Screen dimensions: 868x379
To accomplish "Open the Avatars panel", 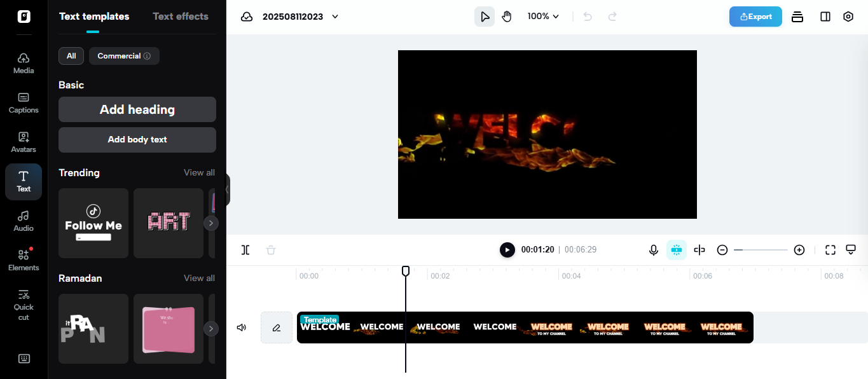I will coord(23,141).
